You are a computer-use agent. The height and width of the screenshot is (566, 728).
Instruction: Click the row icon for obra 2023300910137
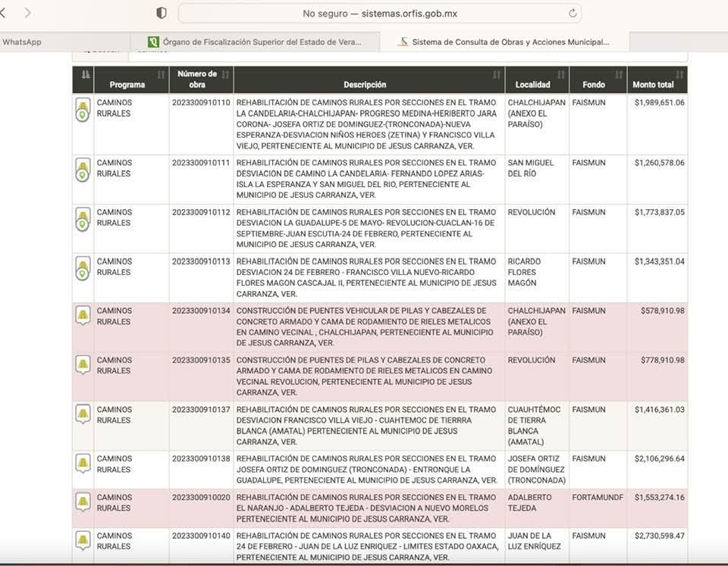pos(83,414)
